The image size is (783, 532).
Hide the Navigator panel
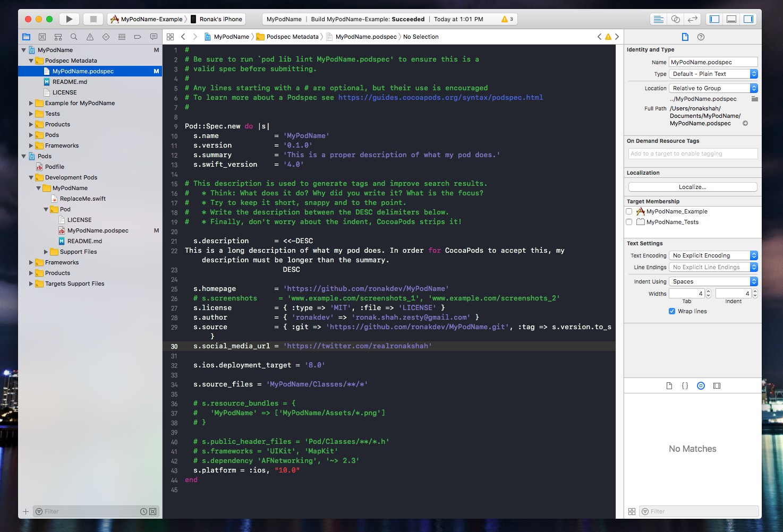pos(714,19)
